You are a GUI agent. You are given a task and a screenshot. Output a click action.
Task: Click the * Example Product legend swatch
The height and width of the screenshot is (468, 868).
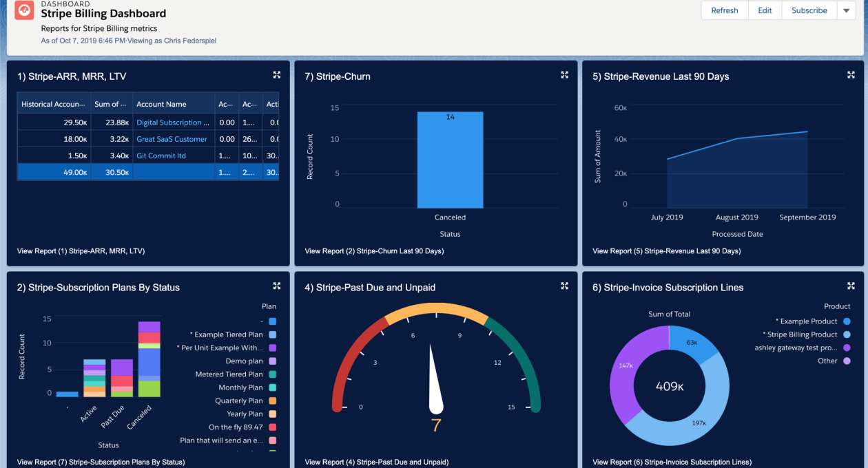coord(847,321)
